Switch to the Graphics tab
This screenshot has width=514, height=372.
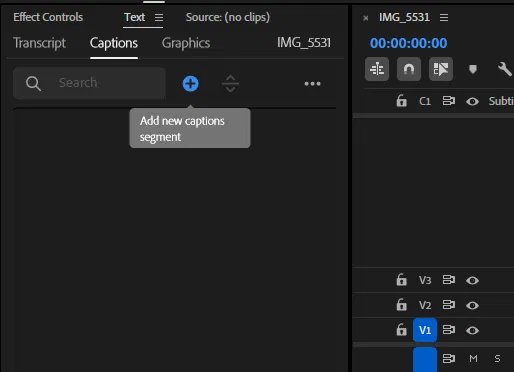click(186, 43)
